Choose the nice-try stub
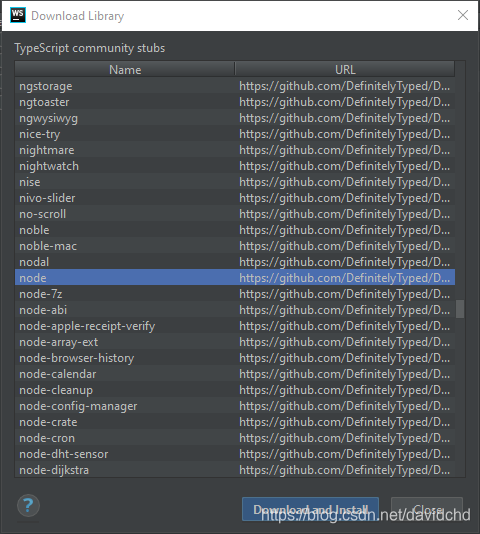 (x=235, y=134)
